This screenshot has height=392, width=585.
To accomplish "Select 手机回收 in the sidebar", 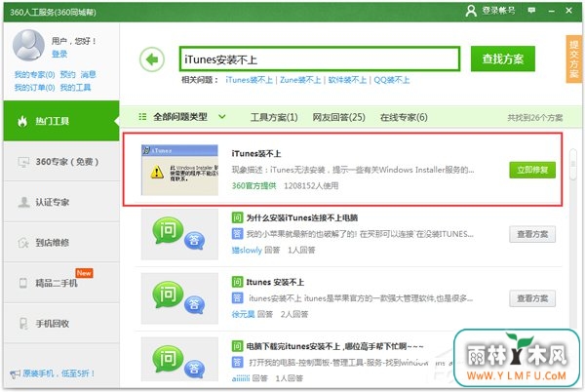I will coord(61,324).
